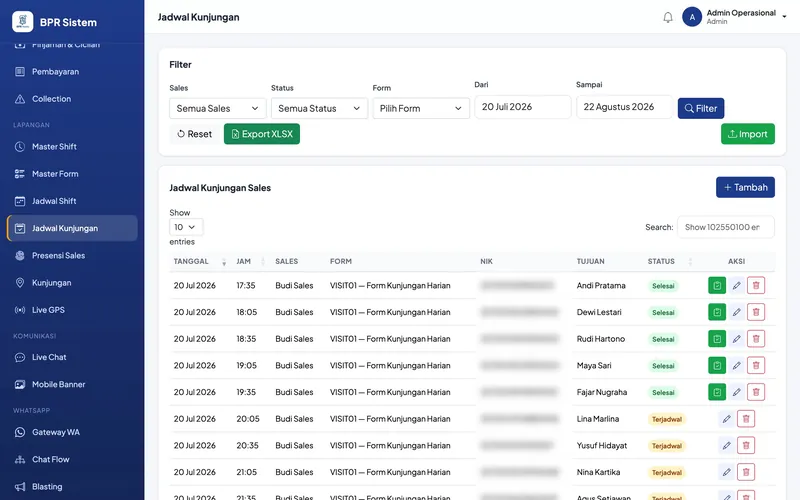Select Jadwal Kunjungan in sidebar

tap(72, 228)
